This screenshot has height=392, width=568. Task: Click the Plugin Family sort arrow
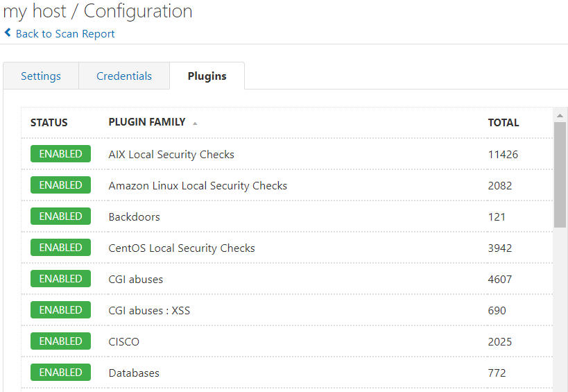coord(195,123)
